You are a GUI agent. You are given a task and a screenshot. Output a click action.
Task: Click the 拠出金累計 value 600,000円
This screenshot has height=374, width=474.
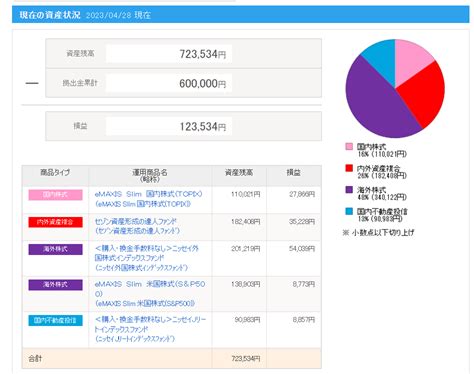click(202, 83)
